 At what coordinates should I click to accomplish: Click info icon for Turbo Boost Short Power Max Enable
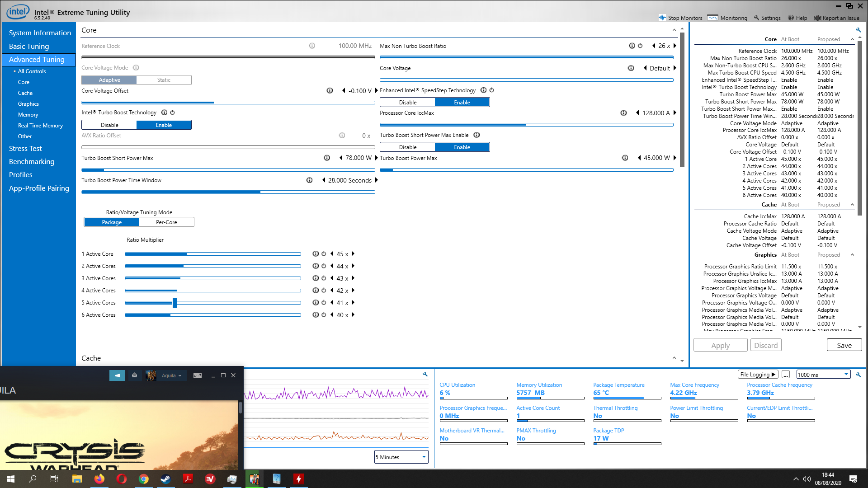(476, 135)
